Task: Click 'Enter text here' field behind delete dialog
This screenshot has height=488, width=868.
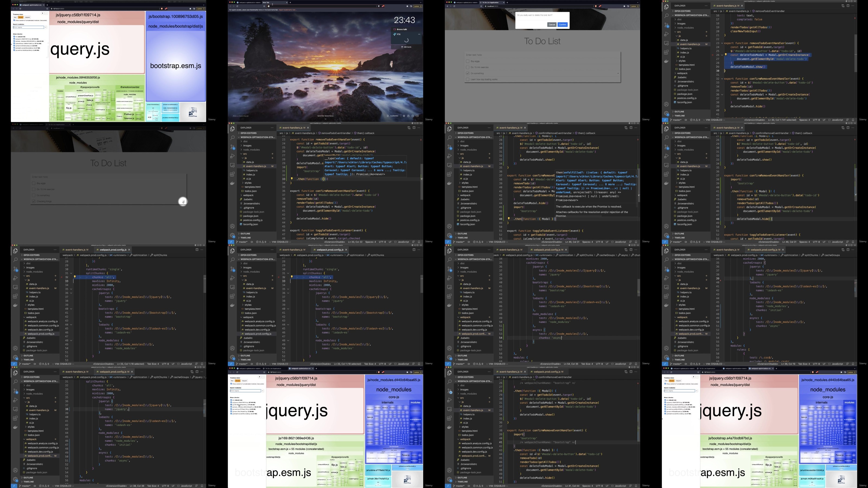Action: 542,55
